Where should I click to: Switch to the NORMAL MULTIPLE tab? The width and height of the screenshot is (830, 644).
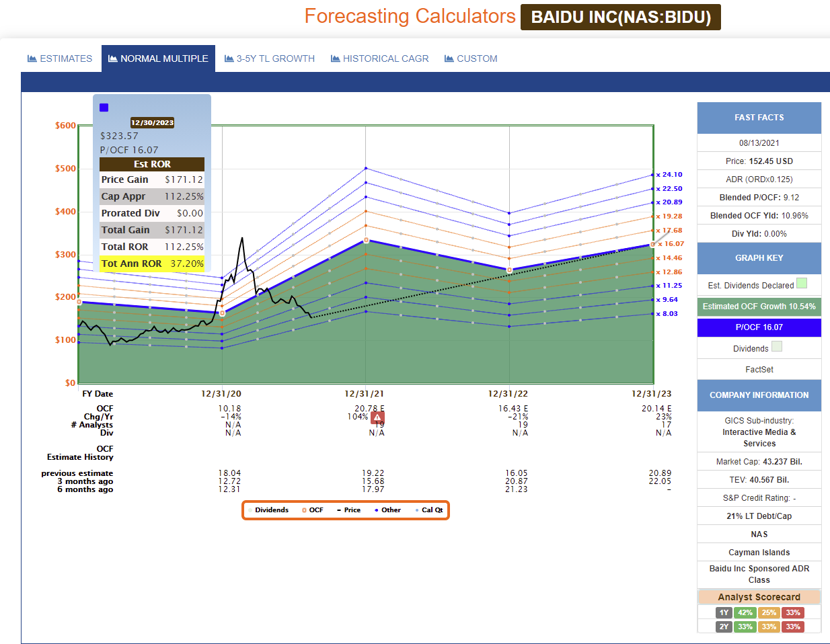(158, 58)
